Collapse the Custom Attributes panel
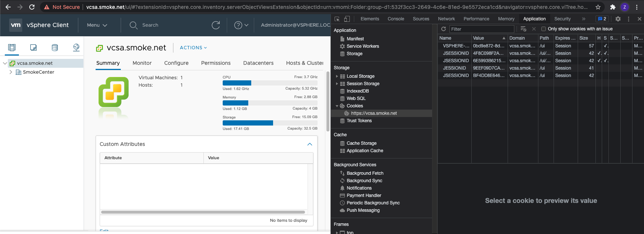 [x=310, y=144]
